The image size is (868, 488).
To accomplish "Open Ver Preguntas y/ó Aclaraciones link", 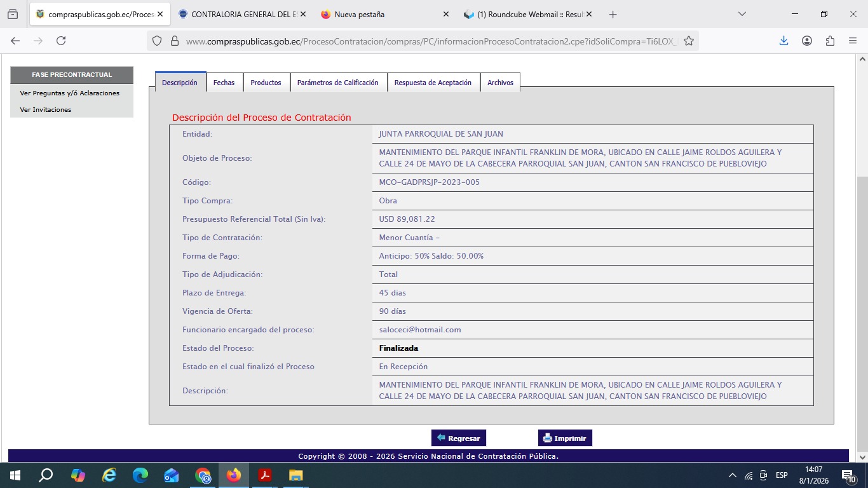I will 70,93.
